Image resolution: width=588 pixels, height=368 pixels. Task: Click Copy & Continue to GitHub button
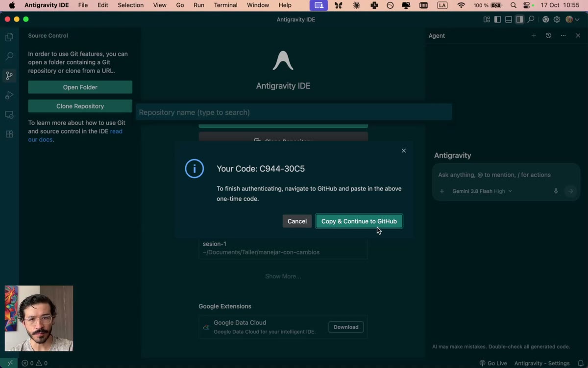[x=359, y=221]
